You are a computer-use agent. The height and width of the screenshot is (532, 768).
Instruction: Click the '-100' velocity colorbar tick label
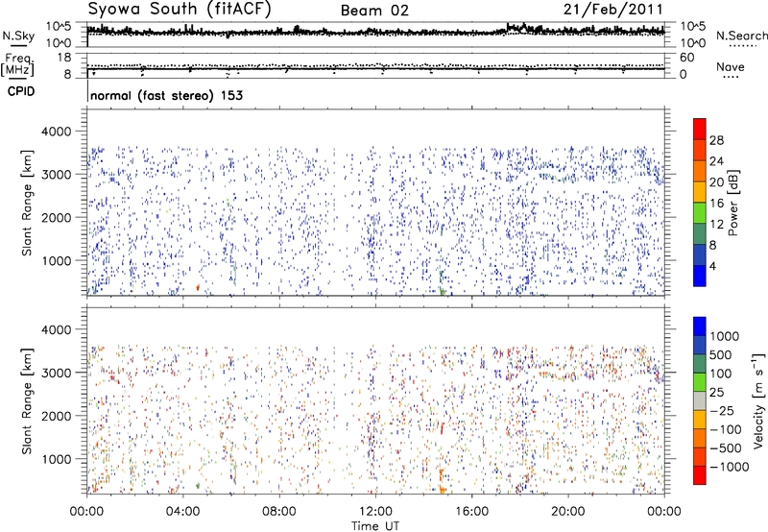tap(726, 429)
